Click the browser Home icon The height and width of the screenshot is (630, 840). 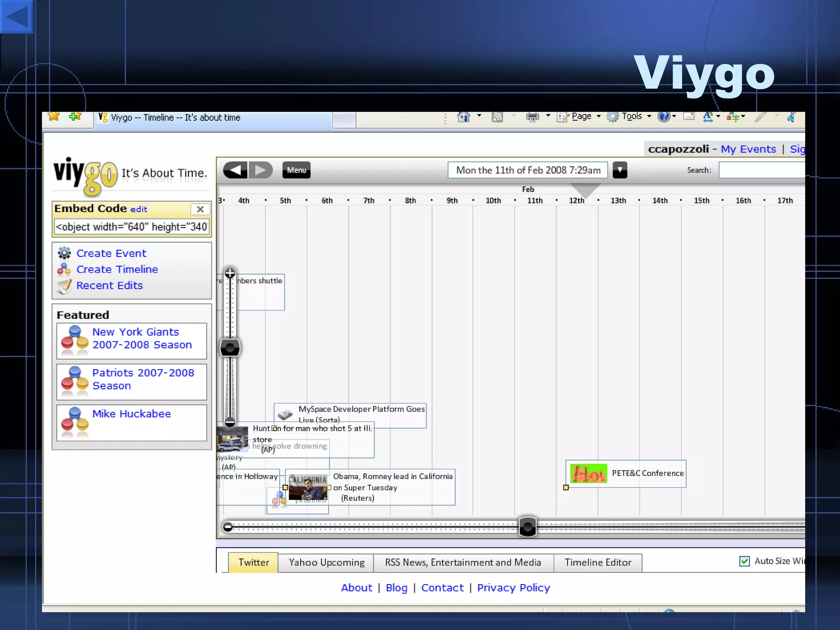coord(463,117)
